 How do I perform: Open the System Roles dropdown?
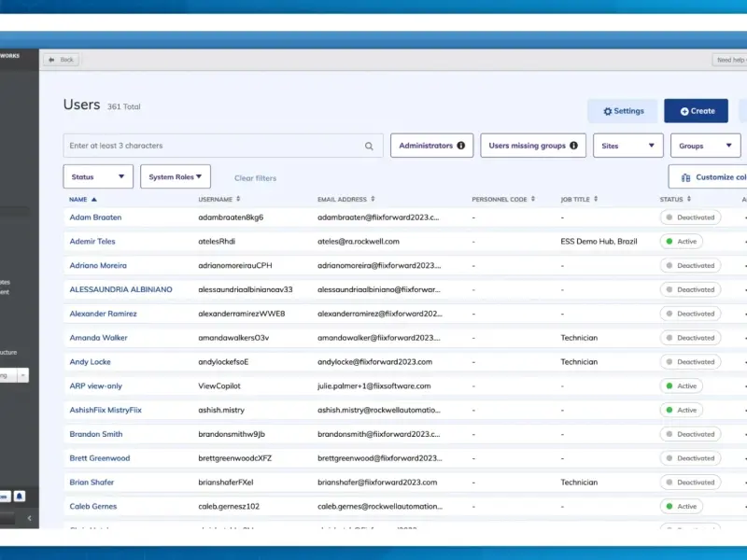coord(176,176)
